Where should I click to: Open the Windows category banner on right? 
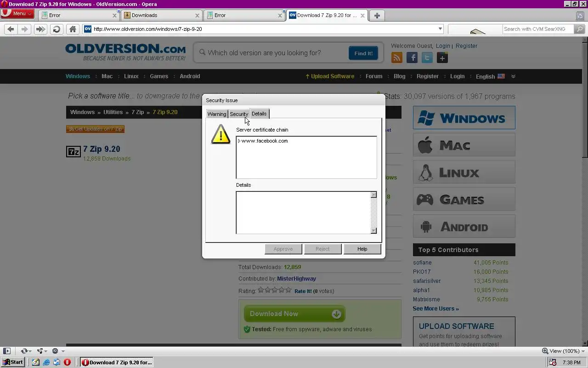464,117
